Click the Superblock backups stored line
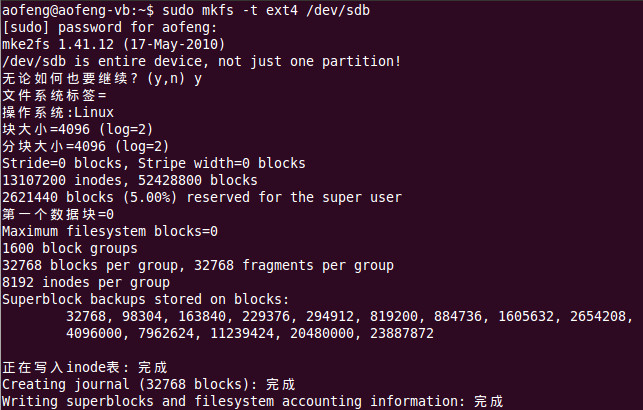 (x=145, y=299)
